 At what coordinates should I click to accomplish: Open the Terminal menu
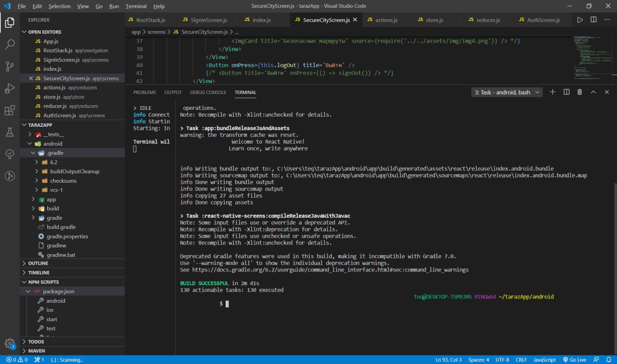click(136, 6)
